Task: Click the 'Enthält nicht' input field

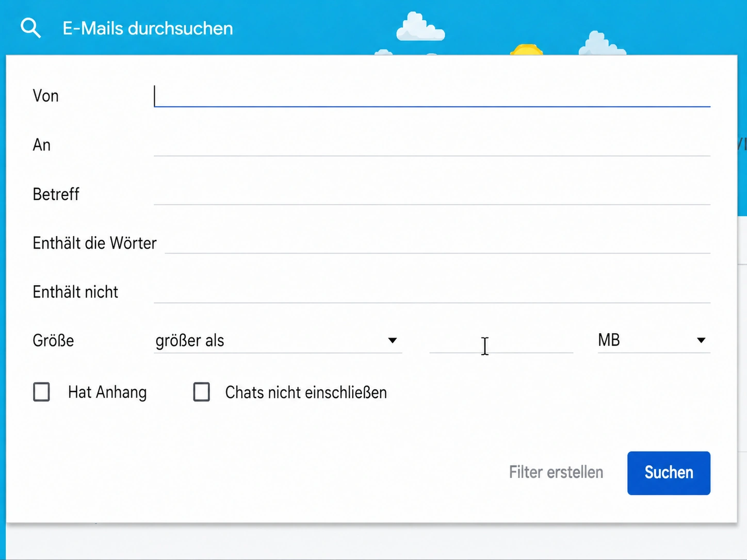Action: pyautogui.click(x=432, y=291)
